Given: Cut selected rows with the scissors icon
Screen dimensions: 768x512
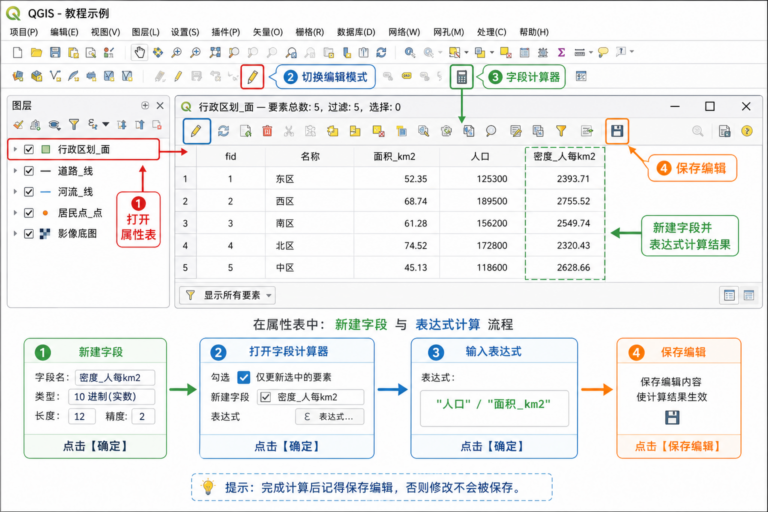Looking at the screenshot, I should point(289,131).
